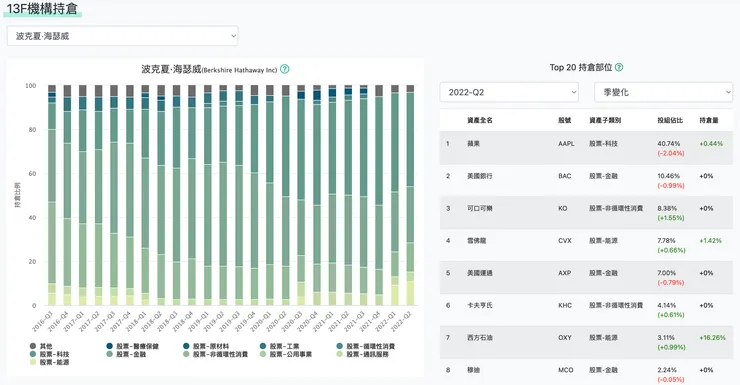Select the 雪佛龍 asset name cell
Image resolution: width=740 pixels, height=385 pixels.
tap(476, 241)
